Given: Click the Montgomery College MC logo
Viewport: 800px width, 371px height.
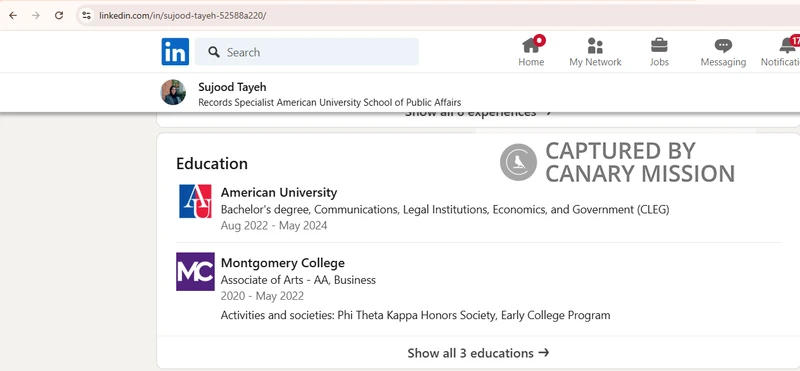Looking at the screenshot, I should click(x=195, y=271).
